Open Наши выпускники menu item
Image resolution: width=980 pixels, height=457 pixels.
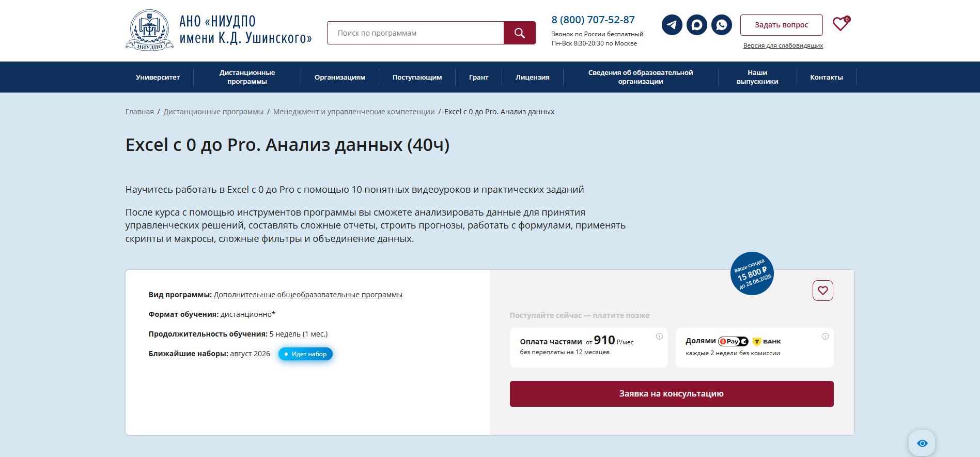coord(757,77)
